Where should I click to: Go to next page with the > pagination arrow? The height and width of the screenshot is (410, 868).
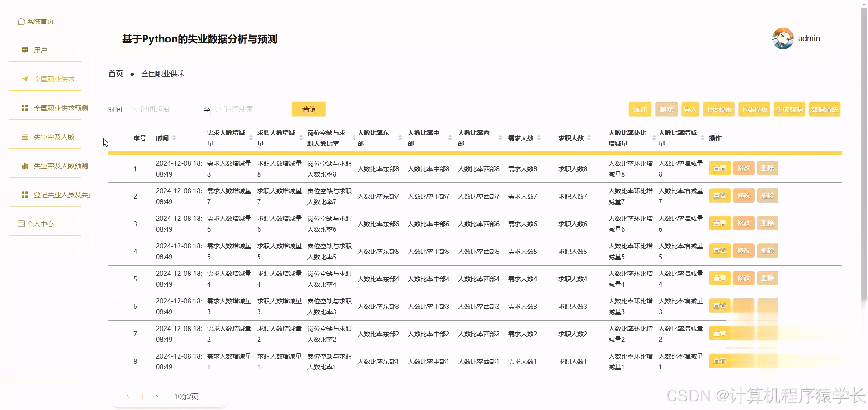157,396
